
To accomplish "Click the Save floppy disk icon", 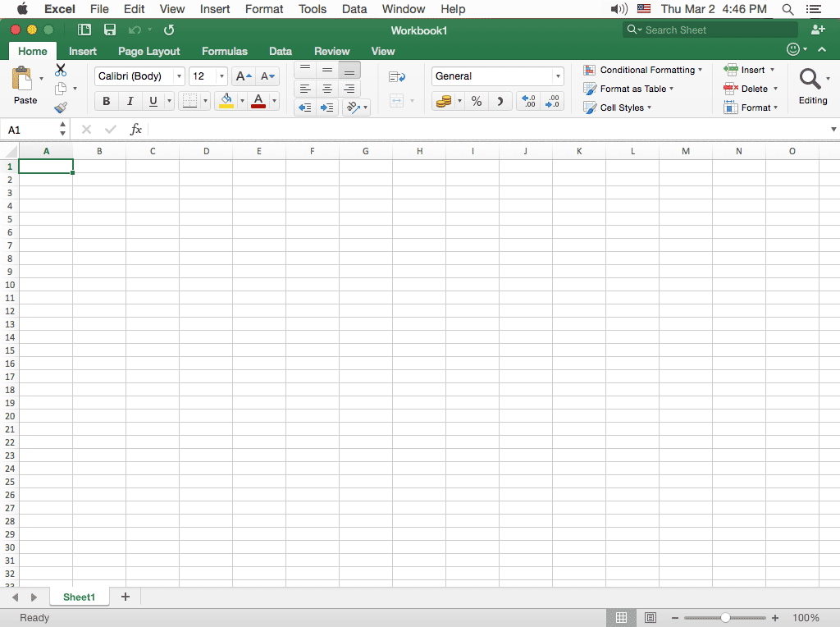I will 110,30.
